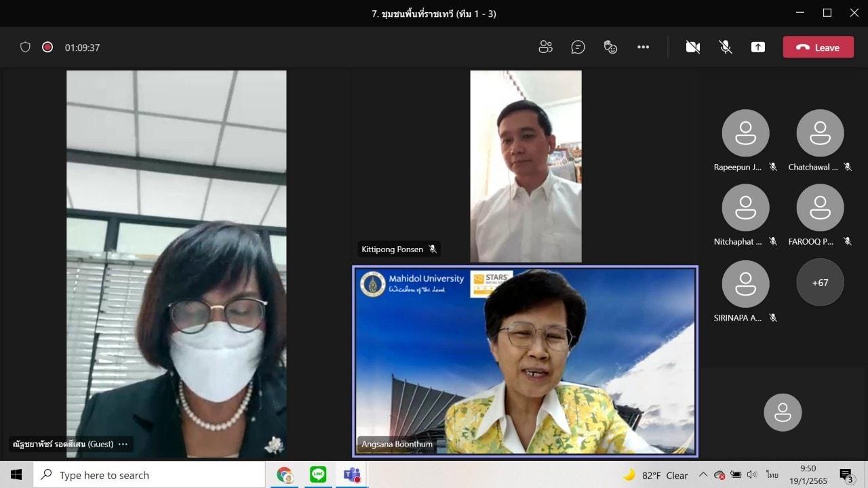Click the shield security icon
The image size is (868, 488).
click(x=25, y=47)
